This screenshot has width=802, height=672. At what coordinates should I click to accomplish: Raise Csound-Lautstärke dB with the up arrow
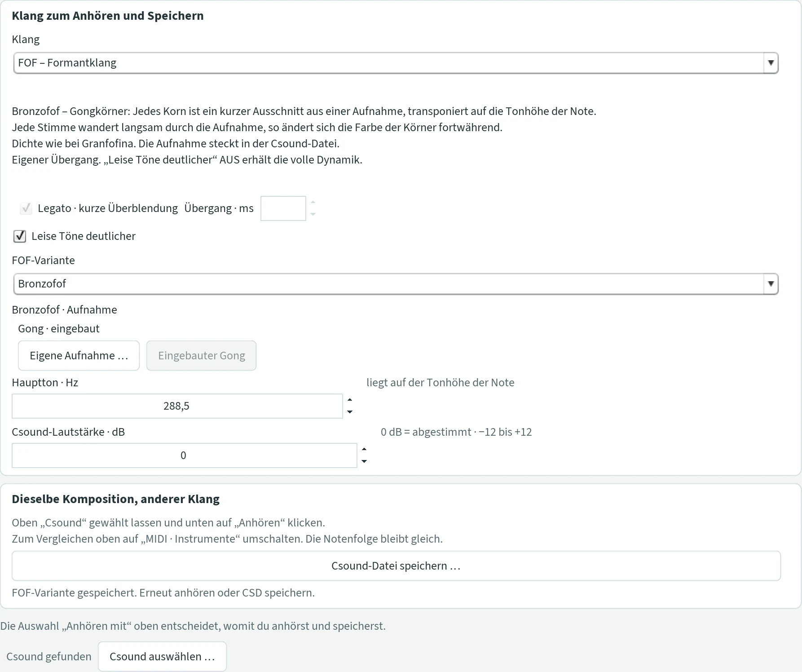[364, 449]
